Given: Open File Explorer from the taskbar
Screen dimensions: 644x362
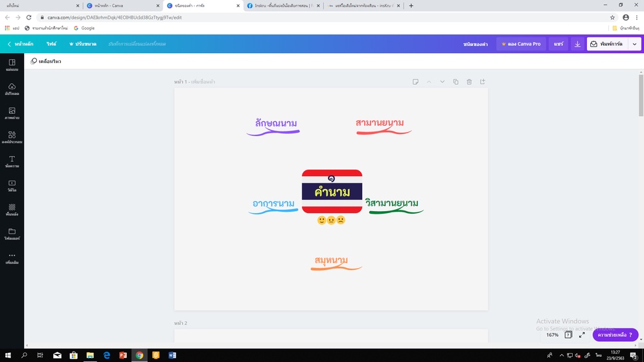Looking at the screenshot, I should [90, 356].
